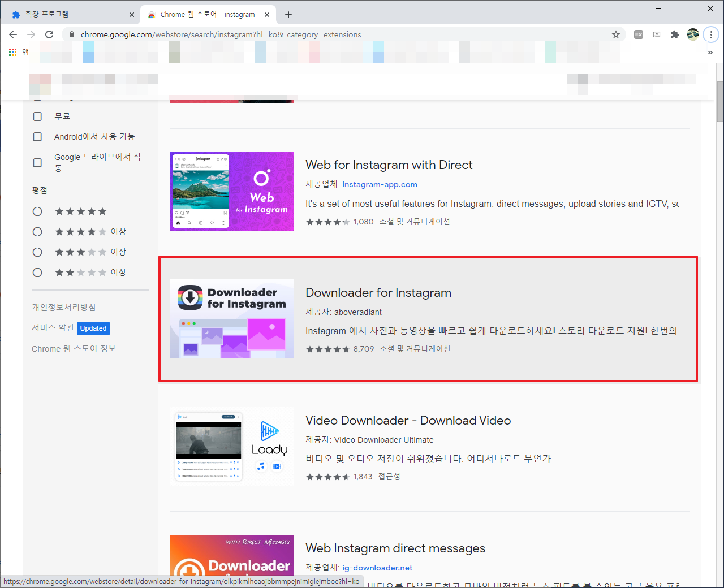724x588 pixels.
Task: Click the 평점 section heading
Action: (40, 191)
